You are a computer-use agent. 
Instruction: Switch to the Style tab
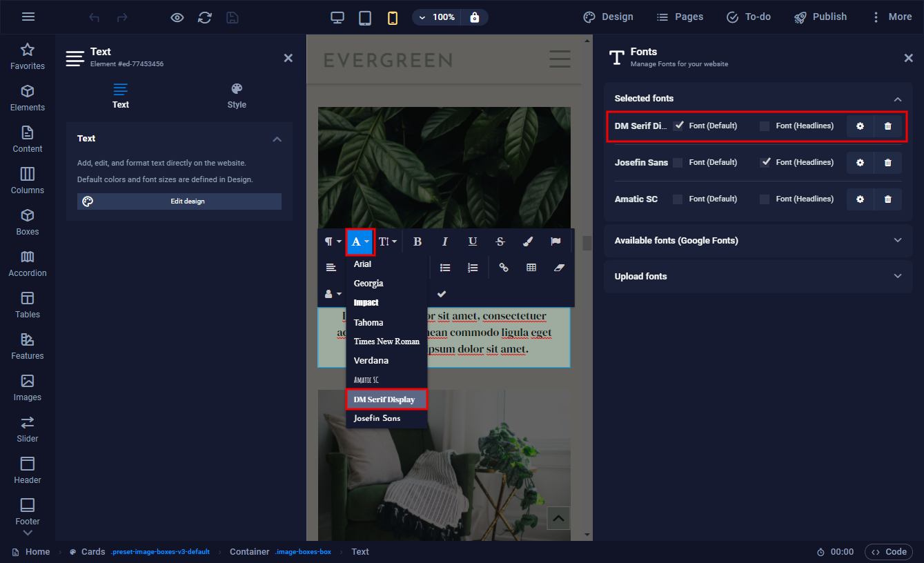(x=237, y=96)
